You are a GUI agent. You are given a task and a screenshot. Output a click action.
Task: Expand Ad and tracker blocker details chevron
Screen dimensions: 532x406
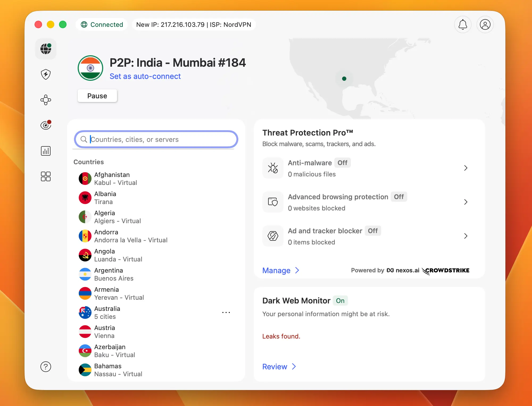[466, 236]
